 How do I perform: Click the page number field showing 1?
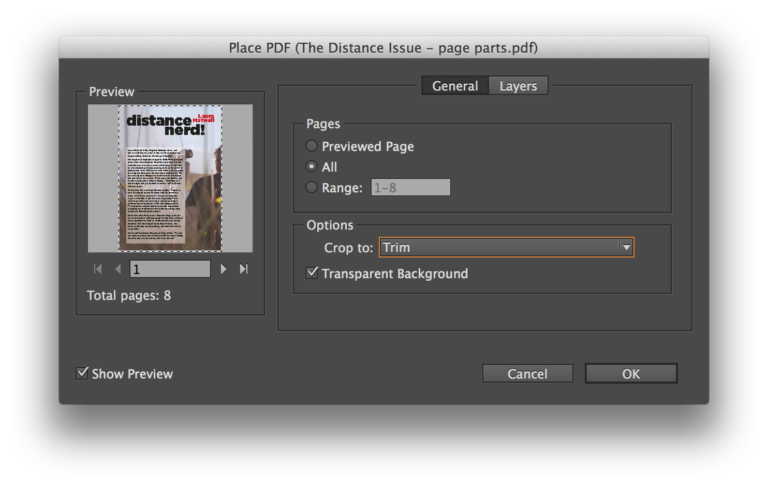(169, 269)
